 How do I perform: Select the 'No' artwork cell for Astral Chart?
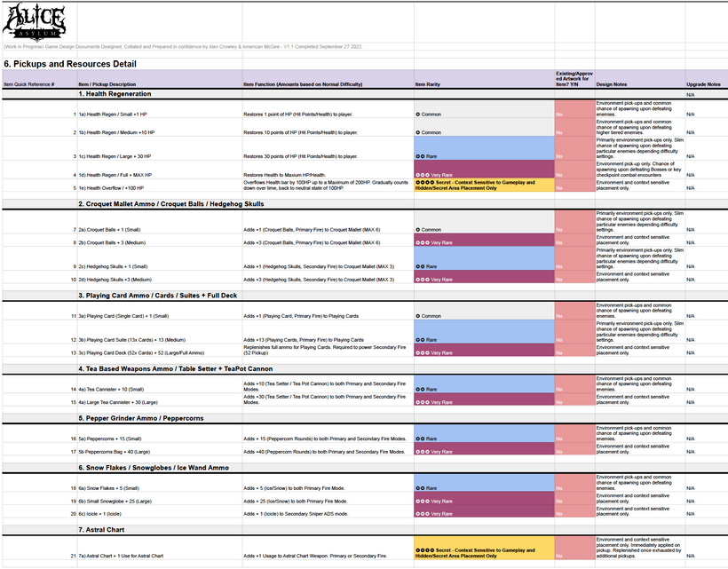574,548
